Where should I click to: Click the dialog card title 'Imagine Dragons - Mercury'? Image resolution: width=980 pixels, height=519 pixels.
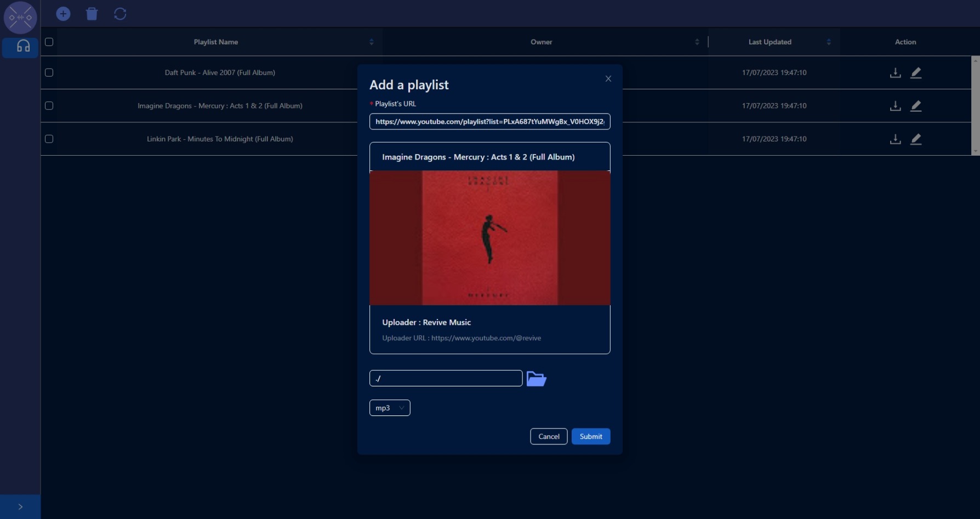(x=478, y=157)
